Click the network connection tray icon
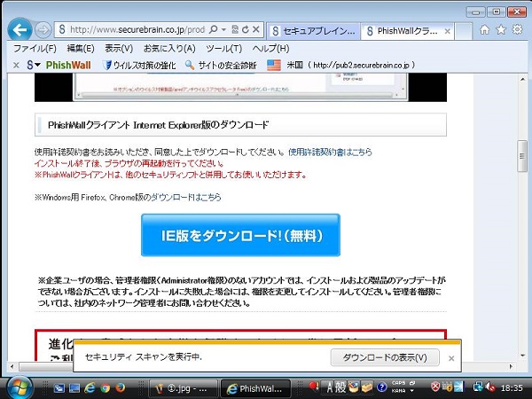 coord(478,387)
